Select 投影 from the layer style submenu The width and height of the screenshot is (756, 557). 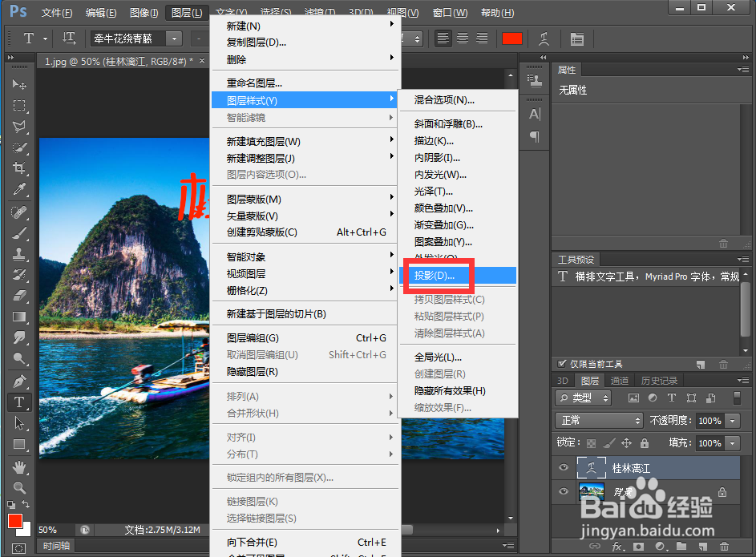436,275
